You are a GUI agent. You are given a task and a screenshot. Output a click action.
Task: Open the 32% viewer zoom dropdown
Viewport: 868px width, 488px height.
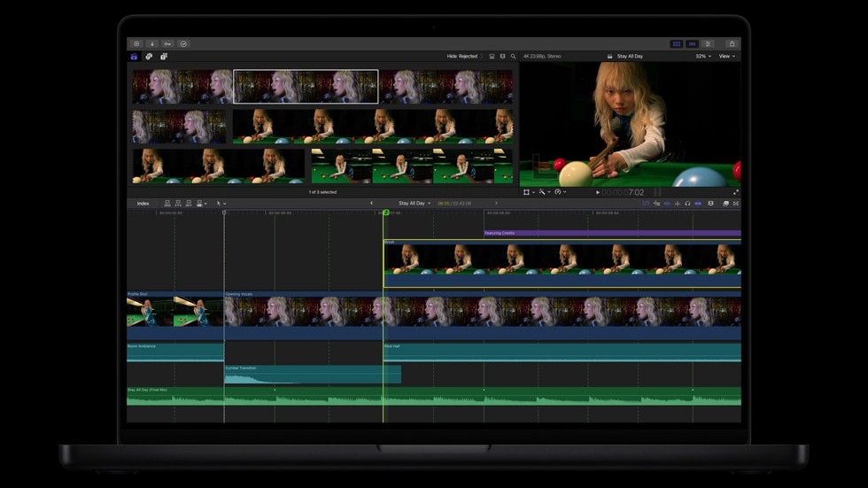coord(703,57)
